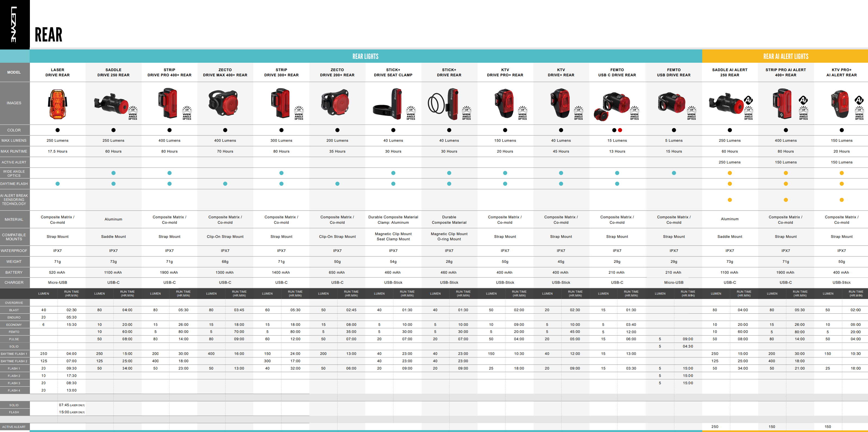Click the WATERPROOF row label

pos(14,251)
